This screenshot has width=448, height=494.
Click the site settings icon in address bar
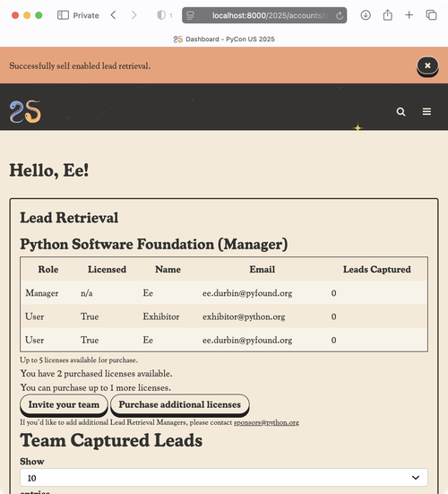coord(191,15)
